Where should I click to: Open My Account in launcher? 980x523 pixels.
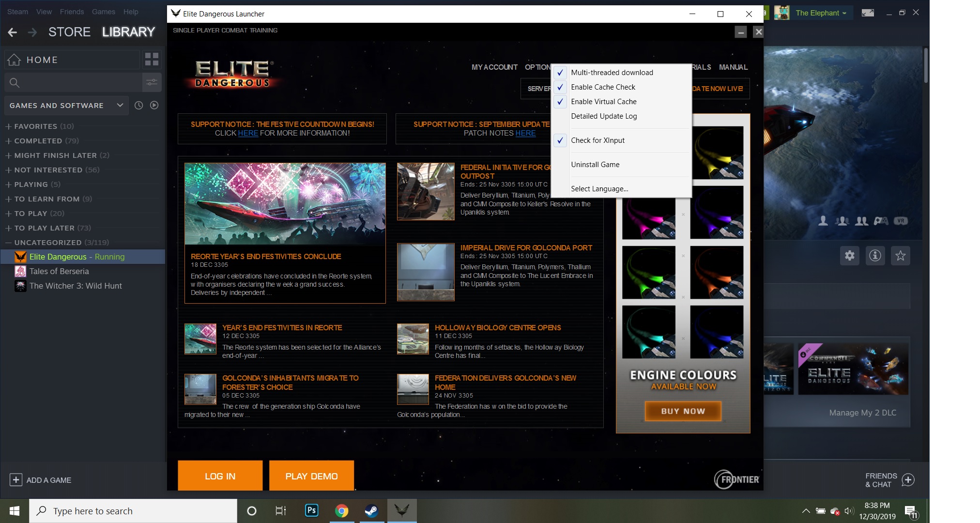click(x=494, y=67)
